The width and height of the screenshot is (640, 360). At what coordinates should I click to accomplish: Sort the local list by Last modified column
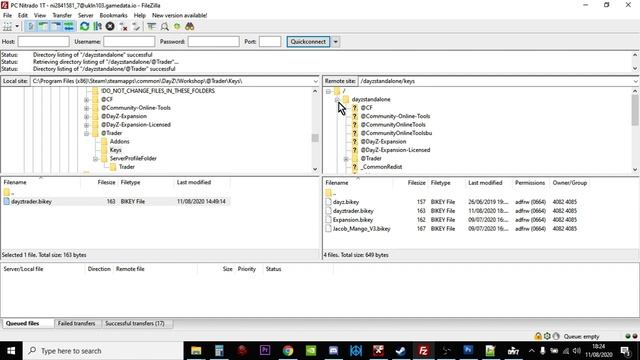point(194,182)
